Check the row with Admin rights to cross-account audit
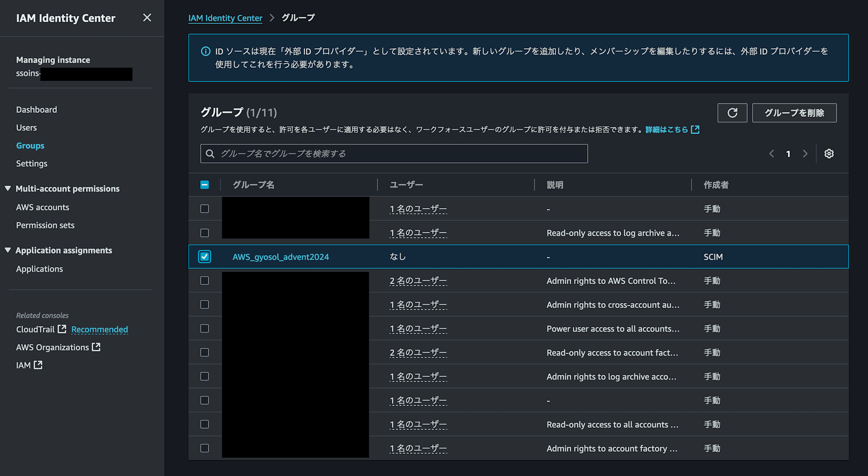This screenshot has width=868, height=476. tap(204, 304)
